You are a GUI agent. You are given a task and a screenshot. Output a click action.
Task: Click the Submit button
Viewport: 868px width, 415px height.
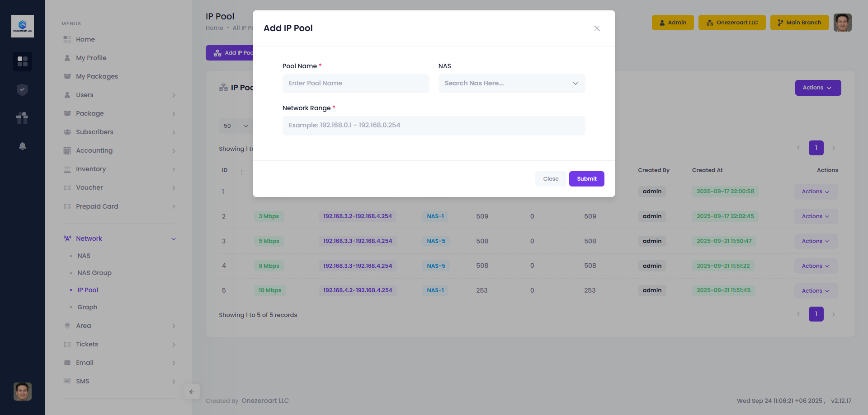586,179
